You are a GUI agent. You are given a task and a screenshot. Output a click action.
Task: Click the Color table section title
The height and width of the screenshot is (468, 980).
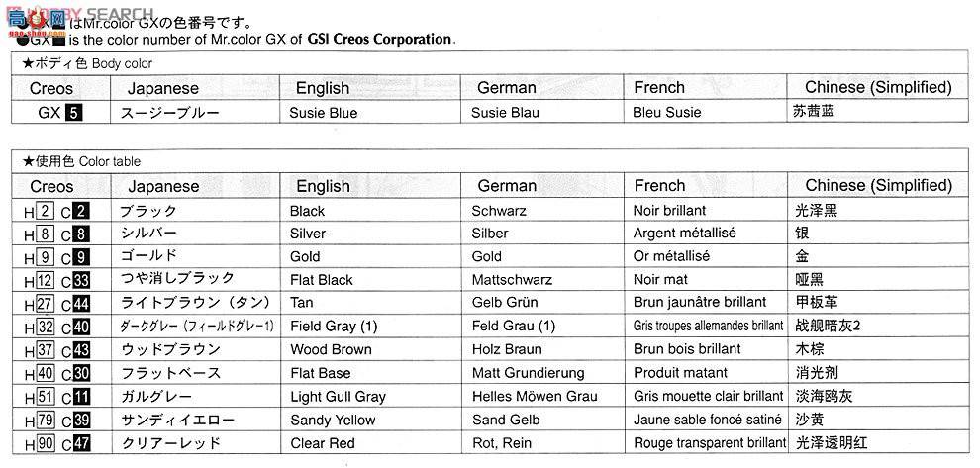[81, 162]
